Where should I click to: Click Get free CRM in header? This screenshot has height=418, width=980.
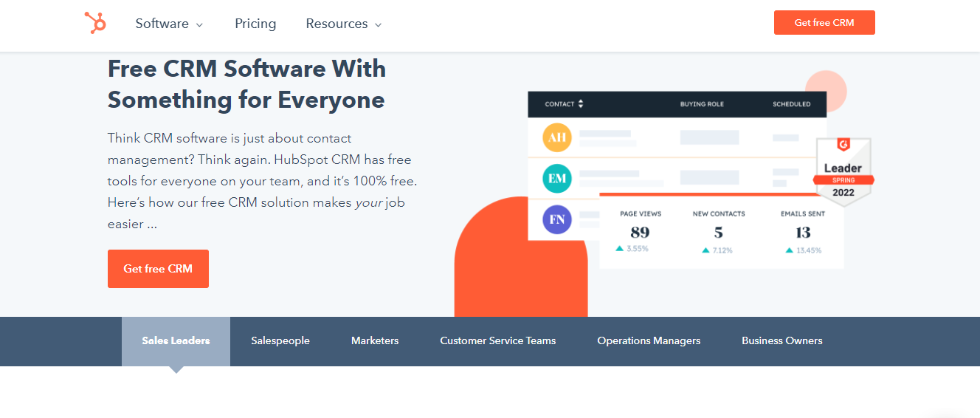(824, 22)
